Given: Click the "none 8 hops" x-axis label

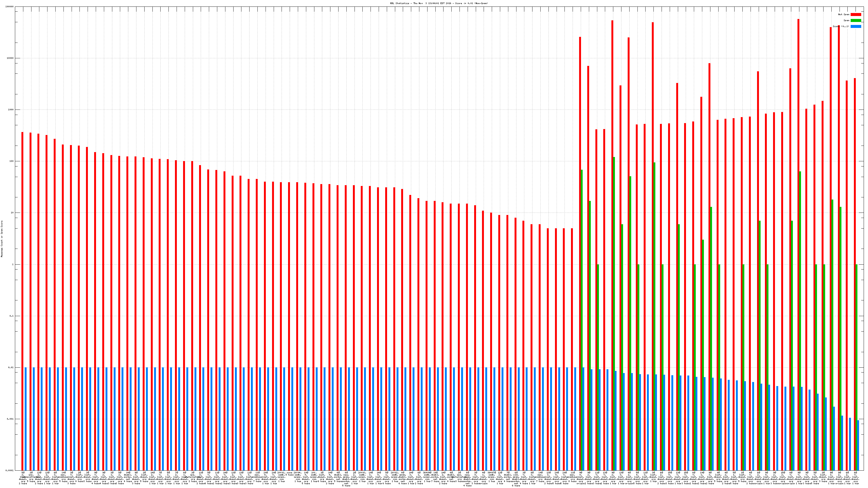Looking at the screenshot, I should click(289, 474).
